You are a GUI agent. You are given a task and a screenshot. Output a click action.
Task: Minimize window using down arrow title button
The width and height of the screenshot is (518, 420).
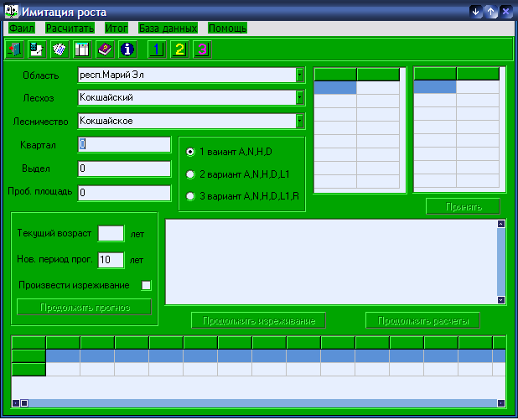pyautogui.click(x=476, y=13)
